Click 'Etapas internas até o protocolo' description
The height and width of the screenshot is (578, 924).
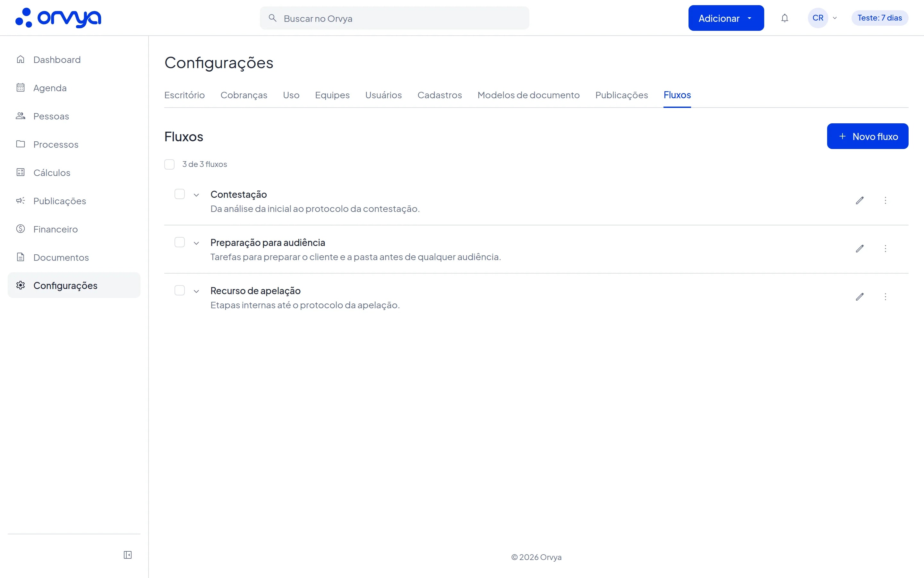pos(305,305)
